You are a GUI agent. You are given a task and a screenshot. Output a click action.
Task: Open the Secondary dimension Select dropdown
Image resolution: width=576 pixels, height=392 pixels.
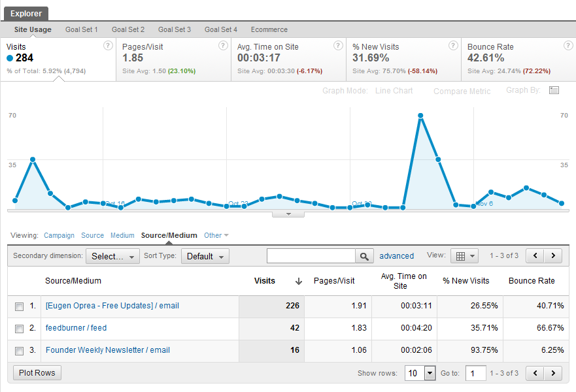tap(112, 256)
